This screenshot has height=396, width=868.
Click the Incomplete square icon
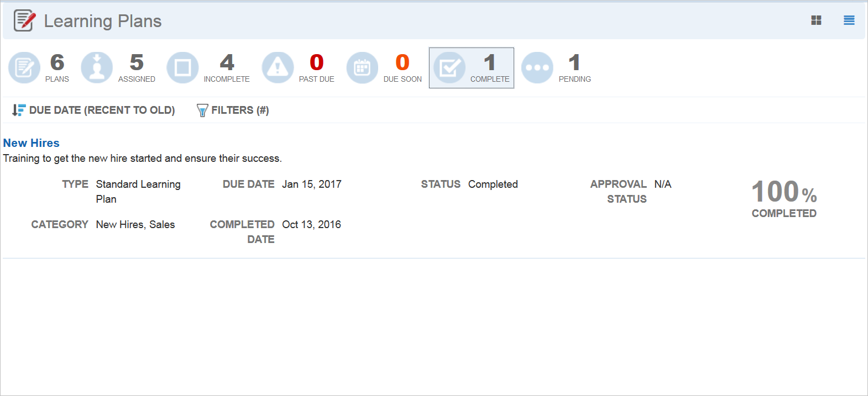click(182, 68)
